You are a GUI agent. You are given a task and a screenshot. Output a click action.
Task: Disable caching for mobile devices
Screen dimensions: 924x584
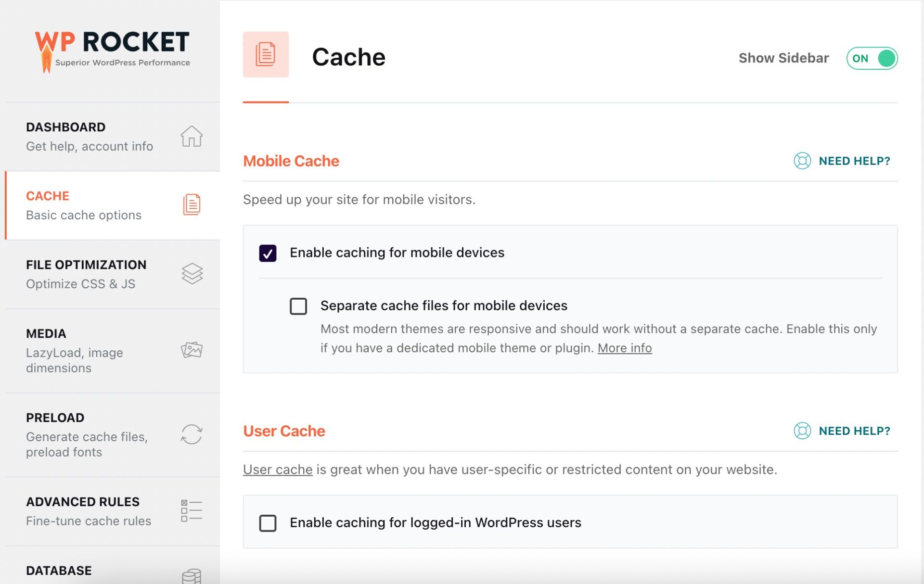tap(269, 253)
